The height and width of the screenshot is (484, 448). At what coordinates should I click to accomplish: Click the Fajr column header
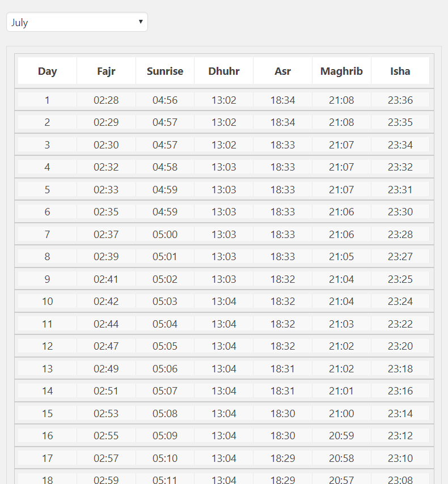pyautogui.click(x=106, y=71)
